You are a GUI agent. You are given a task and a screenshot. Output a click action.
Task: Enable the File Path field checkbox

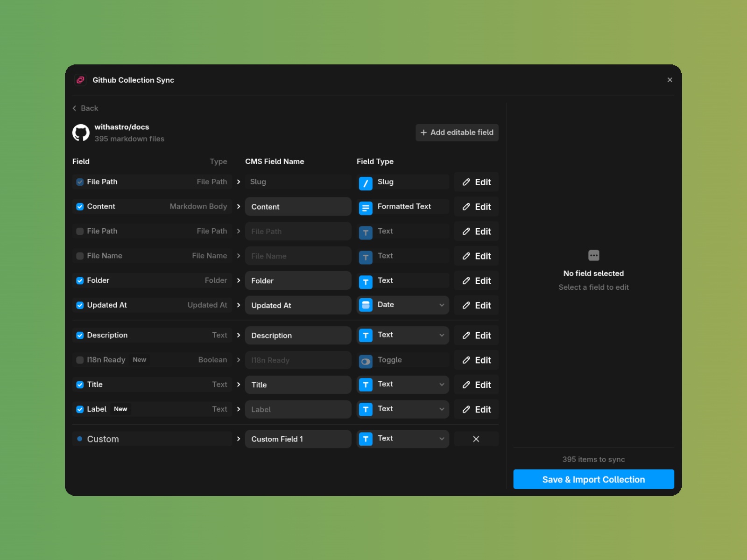tap(80, 231)
